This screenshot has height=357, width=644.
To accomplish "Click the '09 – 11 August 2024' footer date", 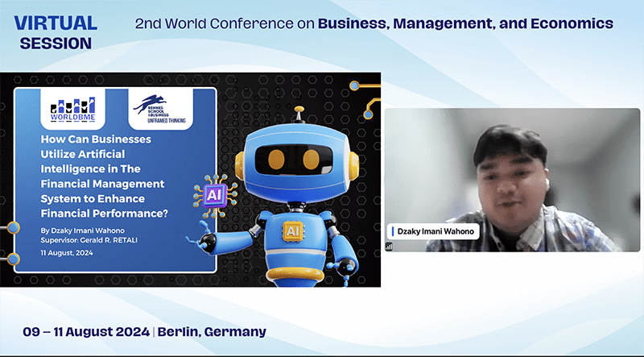I will (x=86, y=332).
